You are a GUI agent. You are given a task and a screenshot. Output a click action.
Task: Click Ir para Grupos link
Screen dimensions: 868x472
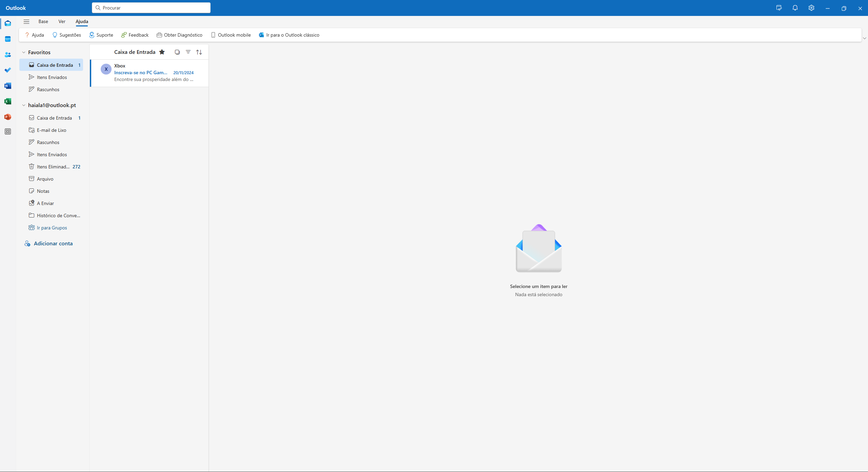coord(51,227)
